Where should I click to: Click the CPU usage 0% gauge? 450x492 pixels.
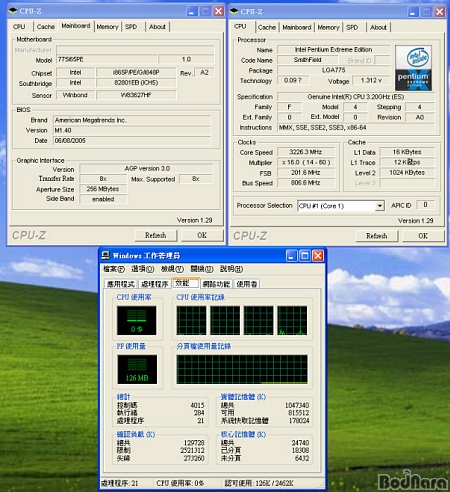(x=136, y=320)
